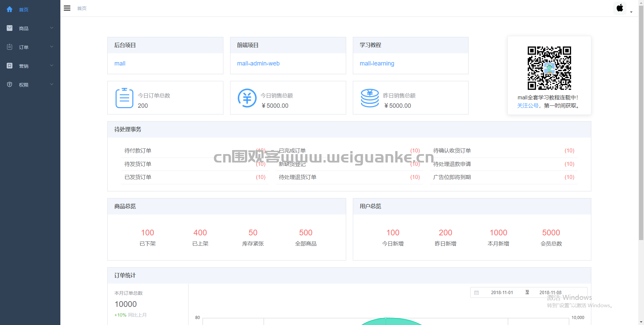The height and width of the screenshot is (325, 644).
Task: Open the mall-learning link
Action: coord(377,63)
